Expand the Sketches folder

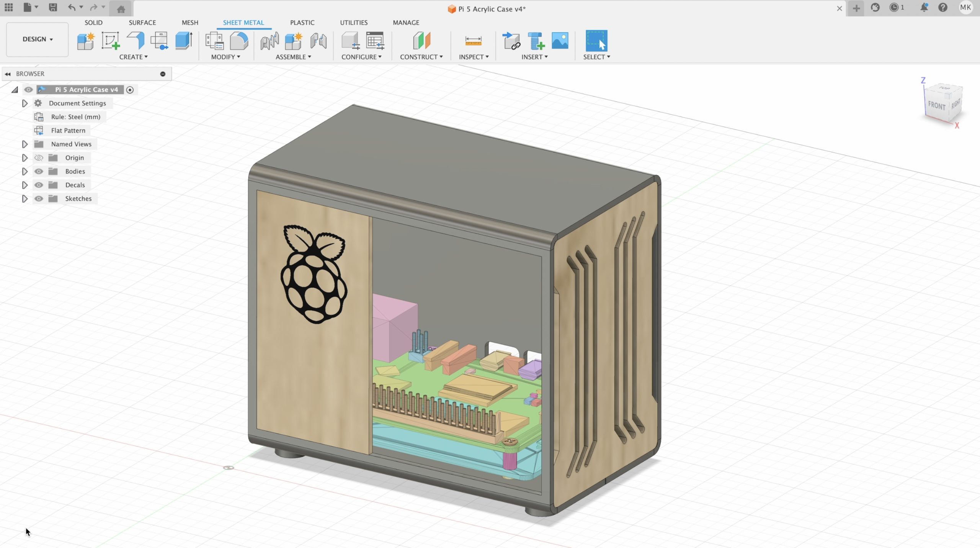coord(24,199)
